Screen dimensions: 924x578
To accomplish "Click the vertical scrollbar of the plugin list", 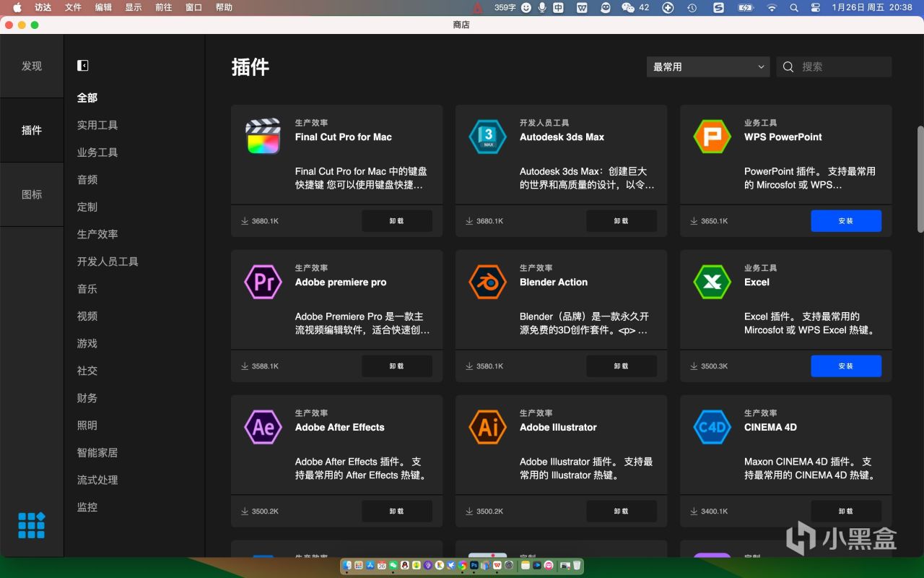I will [920, 179].
